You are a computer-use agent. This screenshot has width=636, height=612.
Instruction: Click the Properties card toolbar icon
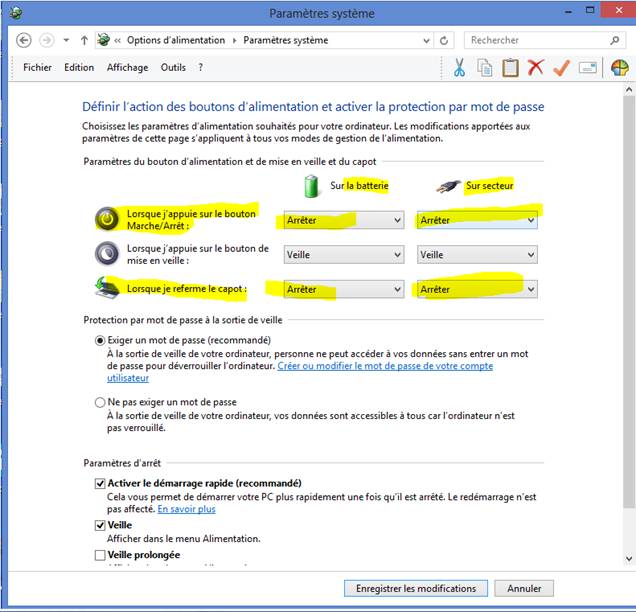pos(588,68)
